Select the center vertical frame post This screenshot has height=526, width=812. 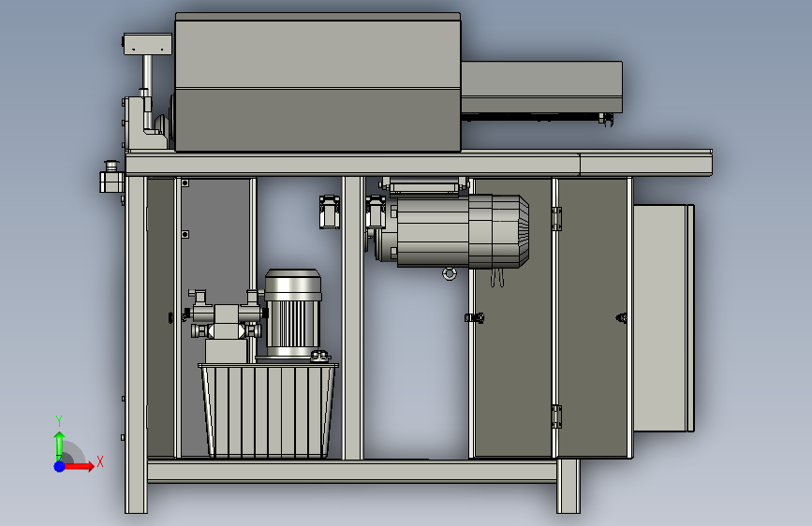(x=353, y=318)
